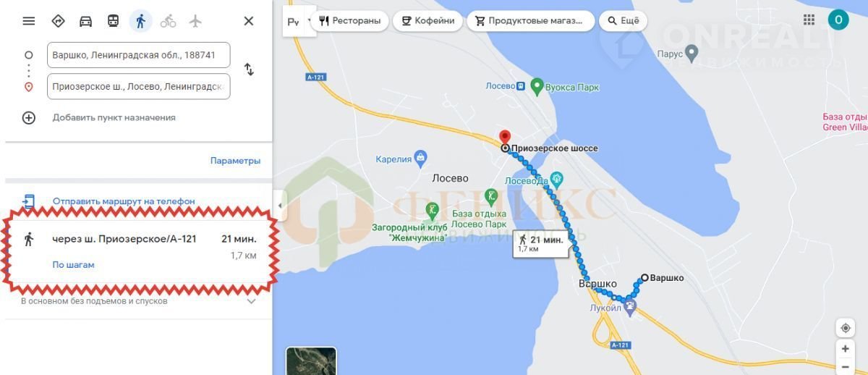Image resolution: width=868 pixels, height=375 pixels.
Task: Open По шагам step details
Action: point(73,265)
